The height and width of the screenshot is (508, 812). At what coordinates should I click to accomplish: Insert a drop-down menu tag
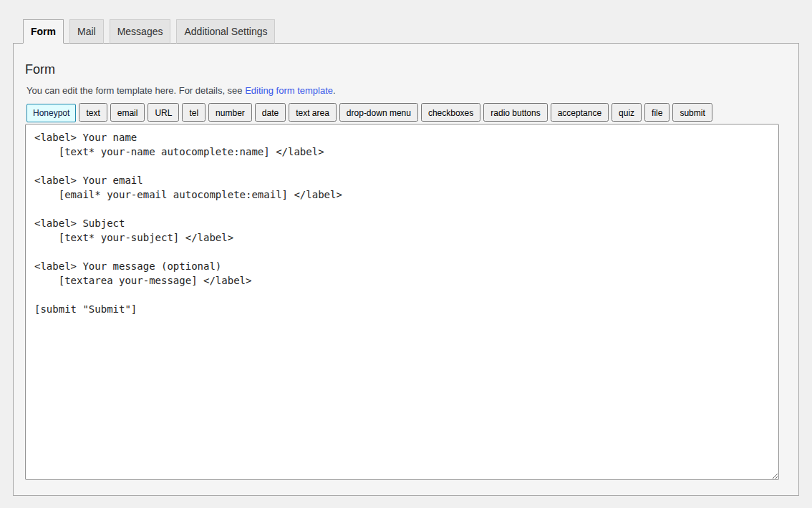coord(379,113)
